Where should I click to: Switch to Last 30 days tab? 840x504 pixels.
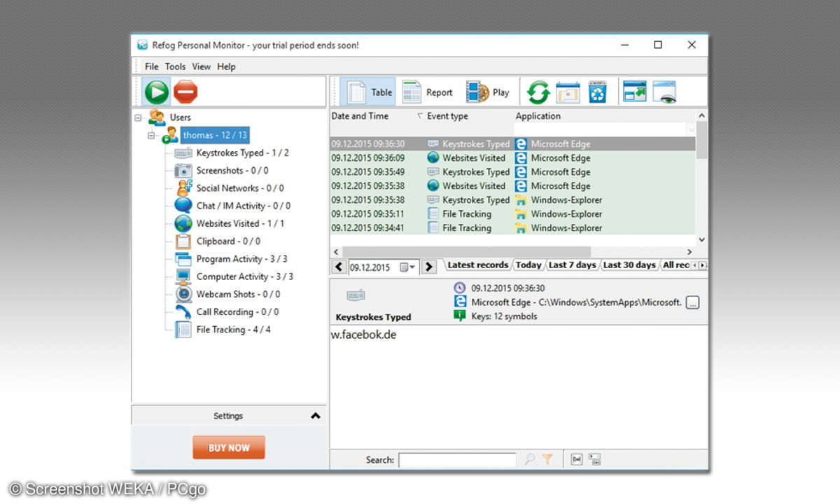[629, 265]
